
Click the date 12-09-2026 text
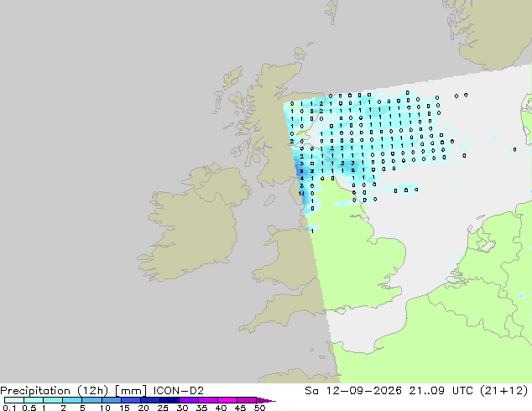tap(363, 391)
